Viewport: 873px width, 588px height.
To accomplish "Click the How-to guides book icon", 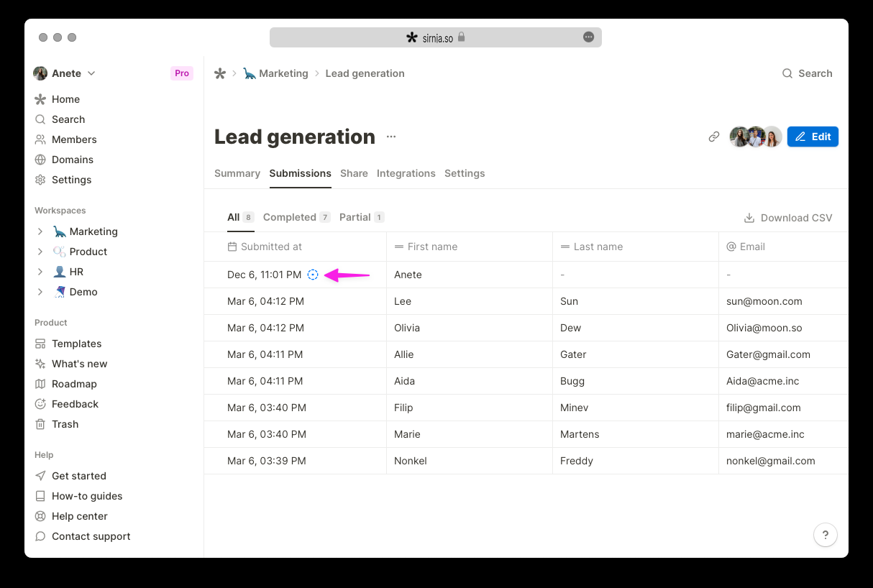I will tap(40, 496).
